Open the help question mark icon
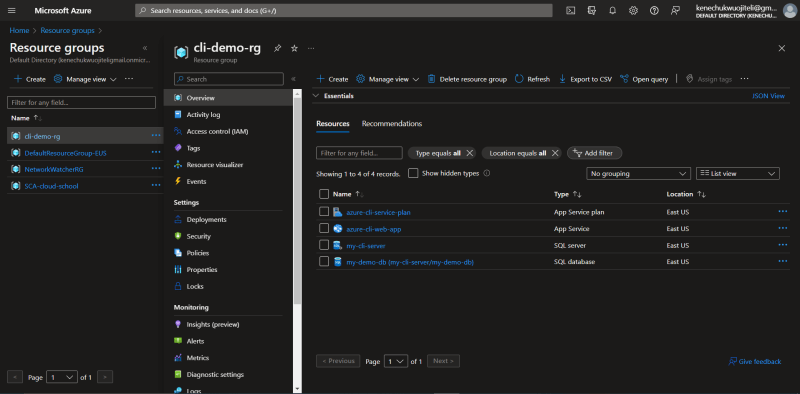This screenshot has height=394, width=800. (654, 11)
